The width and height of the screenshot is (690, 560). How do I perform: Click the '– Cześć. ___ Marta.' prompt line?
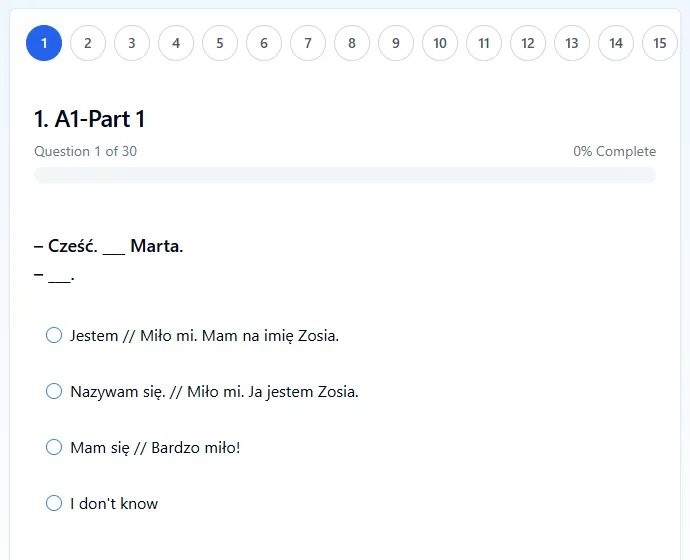coord(108,246)
